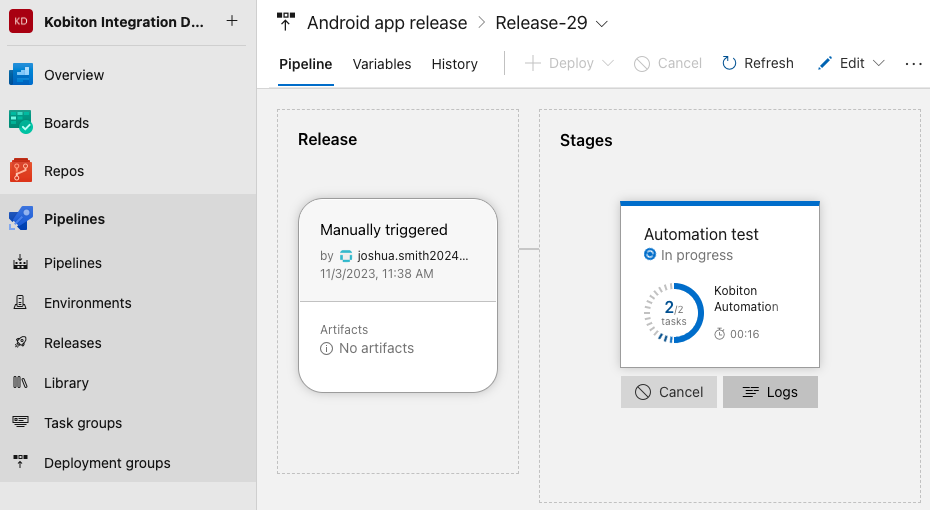Click the joshua.smith2024 user name
The width and height of the screenshot is (930, 510).
[413, 256]
